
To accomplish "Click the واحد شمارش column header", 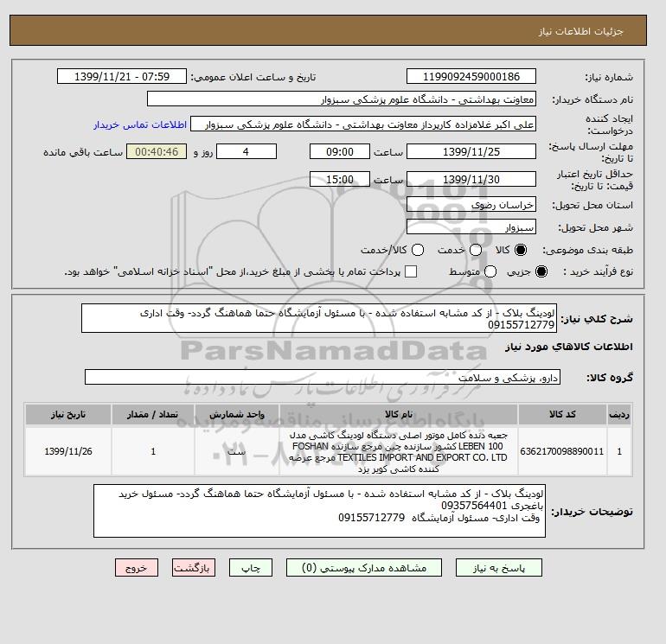I will click(x=237, y=414).
